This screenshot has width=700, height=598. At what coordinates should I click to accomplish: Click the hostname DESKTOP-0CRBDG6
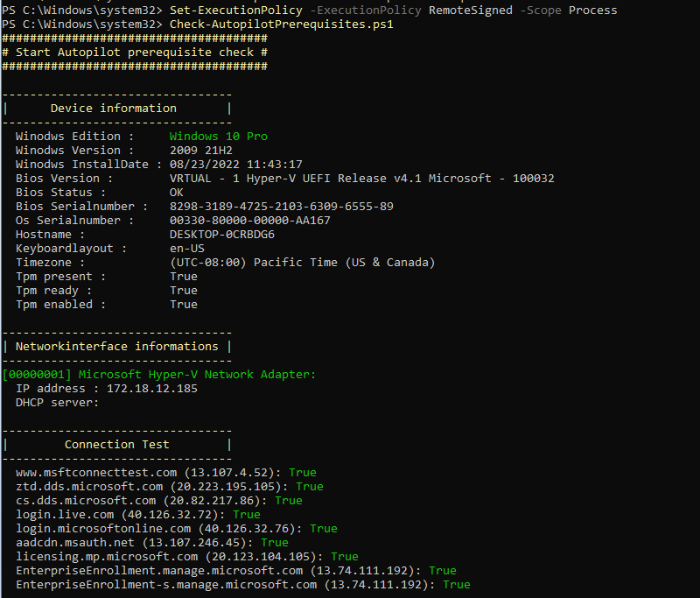pos(221,235)
